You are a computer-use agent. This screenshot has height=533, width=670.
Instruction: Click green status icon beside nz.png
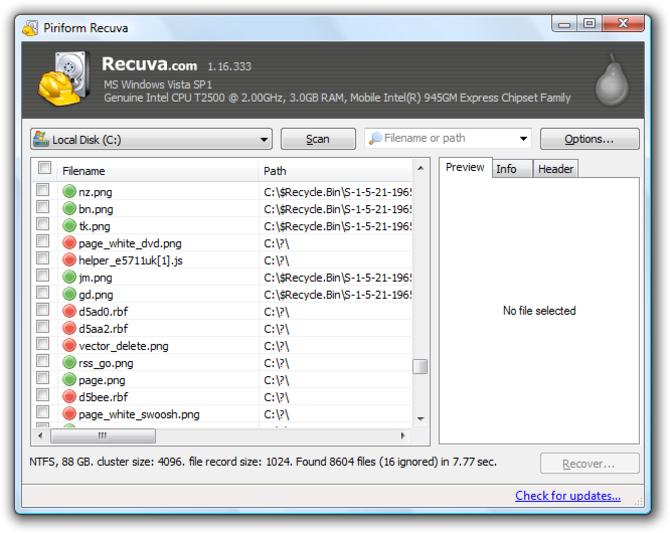point(70,192)
